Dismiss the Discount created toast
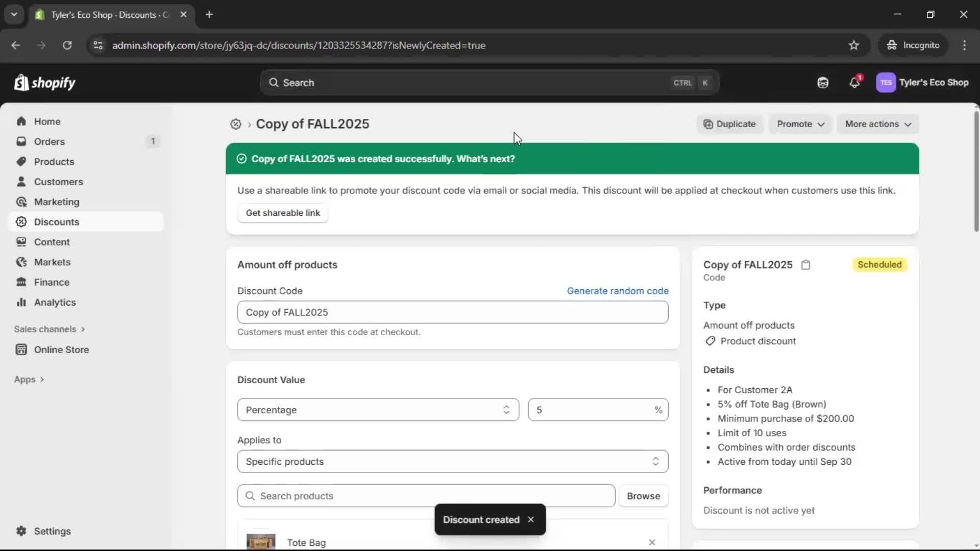980x551 pixels. click(531, 519)
